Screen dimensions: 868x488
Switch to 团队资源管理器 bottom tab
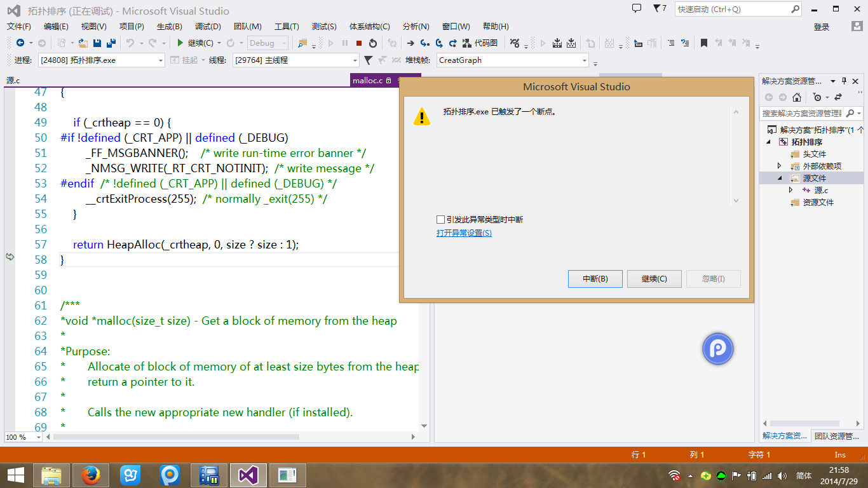[x=838, y=436]
